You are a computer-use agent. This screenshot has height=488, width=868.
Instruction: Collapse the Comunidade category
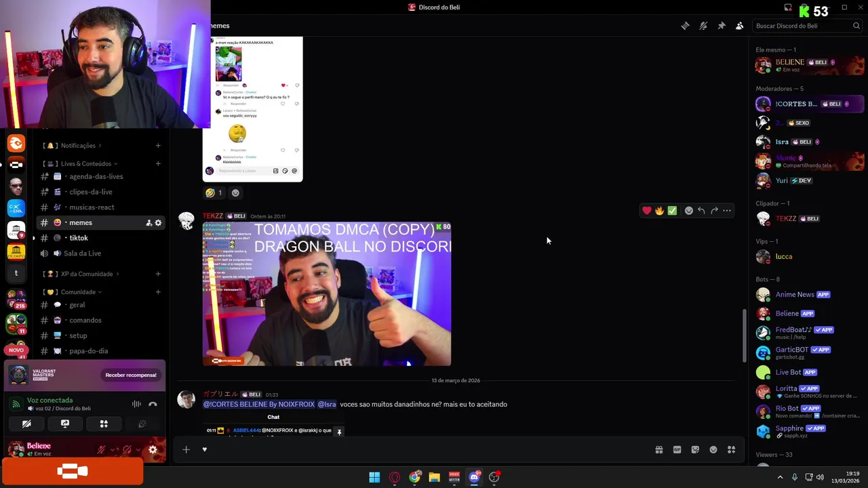point(73,292)
